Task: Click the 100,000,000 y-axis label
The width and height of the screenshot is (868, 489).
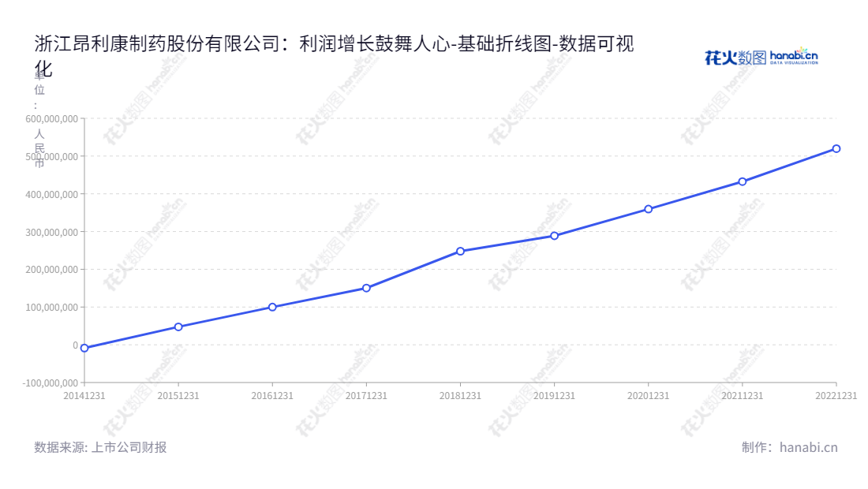Action: (x=51, y=307)
